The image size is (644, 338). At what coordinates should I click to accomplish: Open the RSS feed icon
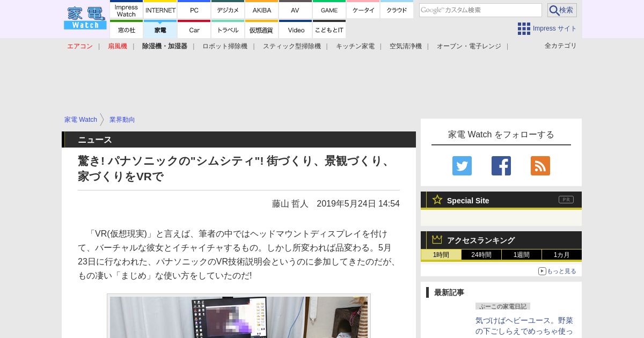(x=540, y=166)
